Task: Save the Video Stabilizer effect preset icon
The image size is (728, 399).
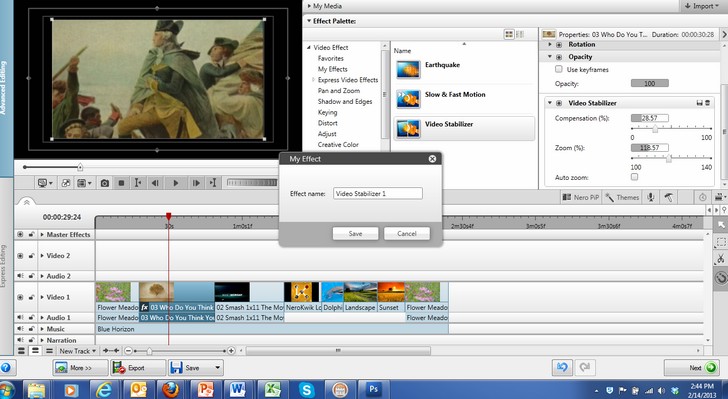Action: [x=699, y=103]
